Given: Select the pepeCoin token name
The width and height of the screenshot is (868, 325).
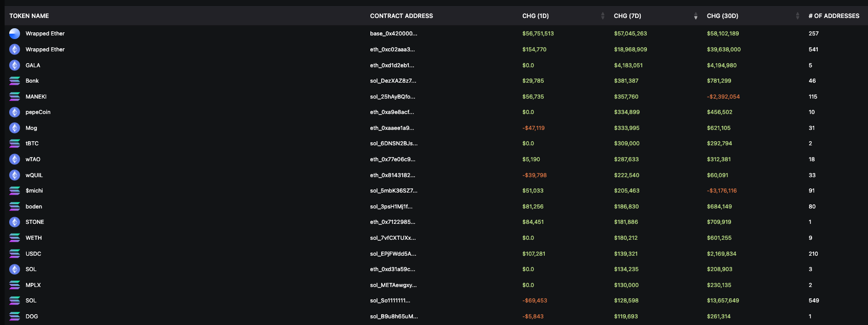Looking at the screenshot, I should coord(38,112).
